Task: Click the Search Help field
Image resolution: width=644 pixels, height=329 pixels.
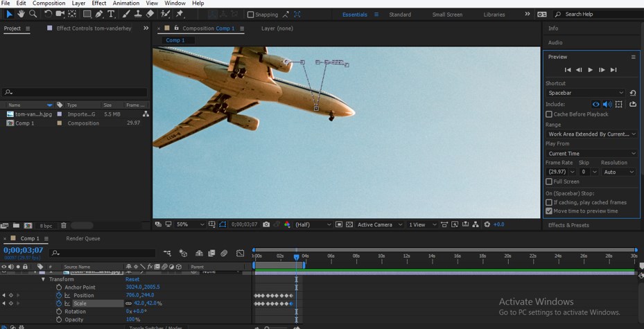Action: click(x=598, y=15)
